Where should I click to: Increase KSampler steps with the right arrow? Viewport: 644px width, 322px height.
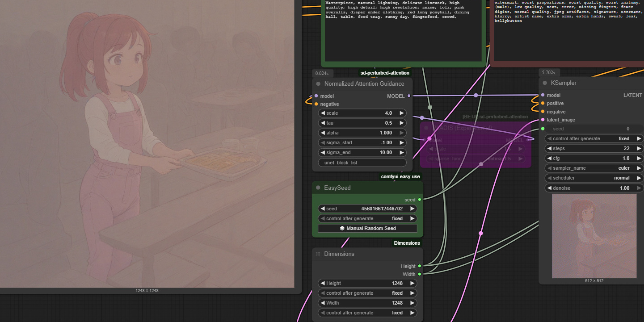pyautogui.click(x=639, y=148)
